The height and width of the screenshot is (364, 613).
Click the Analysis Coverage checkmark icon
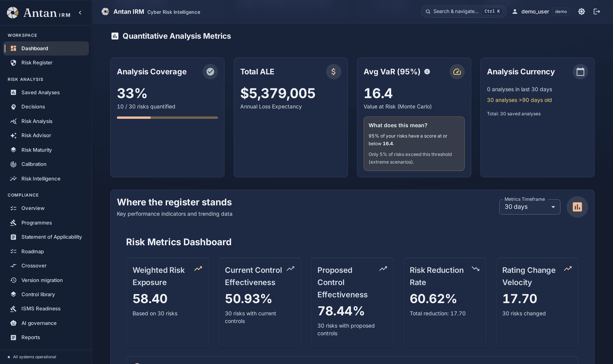point(210,72)
